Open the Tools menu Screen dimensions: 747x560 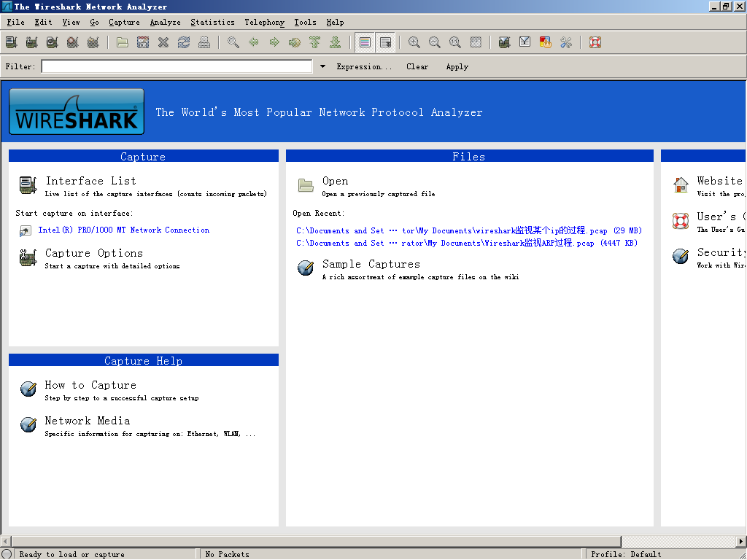(x=306, y=23)
